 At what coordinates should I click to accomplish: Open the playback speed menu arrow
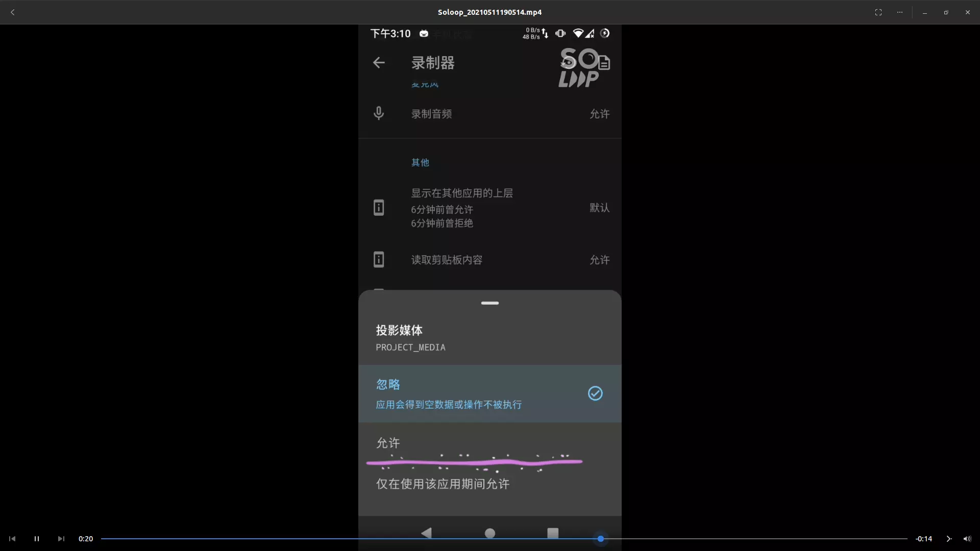[x=949, y=539]
